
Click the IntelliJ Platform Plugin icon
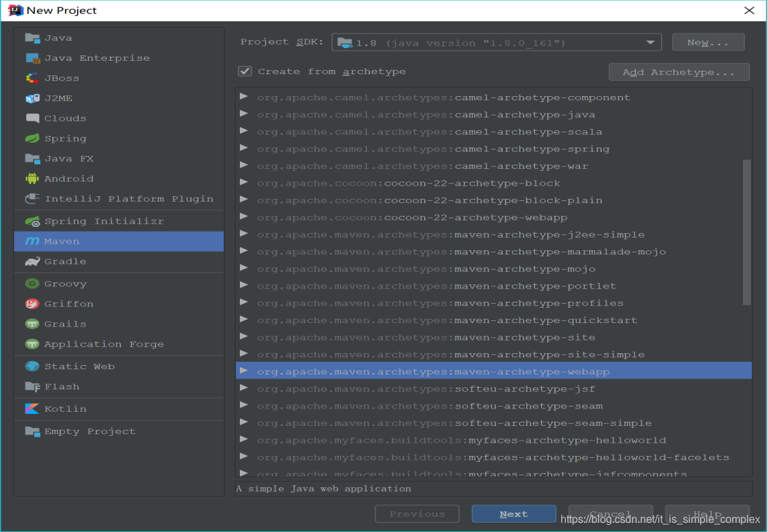[32, 199]
